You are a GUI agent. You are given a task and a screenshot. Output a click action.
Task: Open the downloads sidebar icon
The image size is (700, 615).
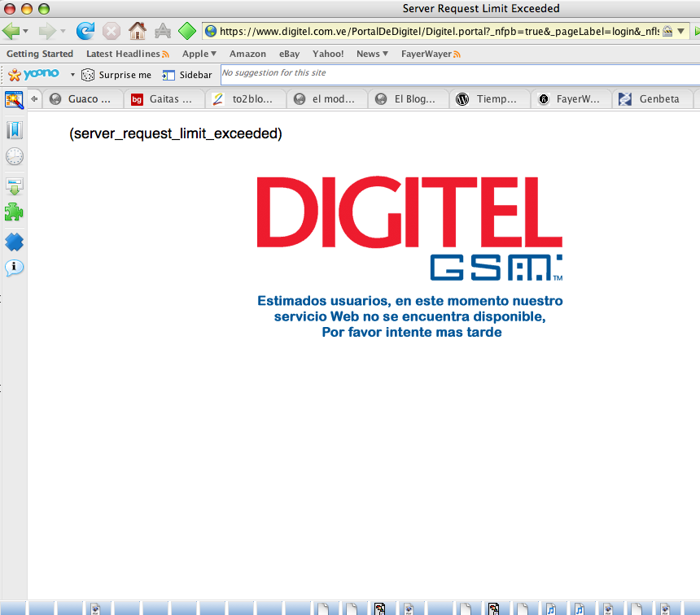[x=15, y=186]
